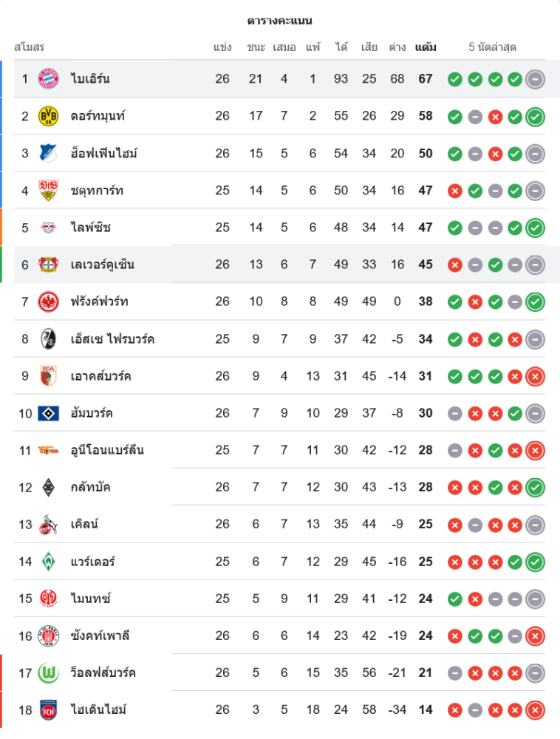Open the ไฮเดินไฮม์ team link
560x739 pixels.
(99, 709)
